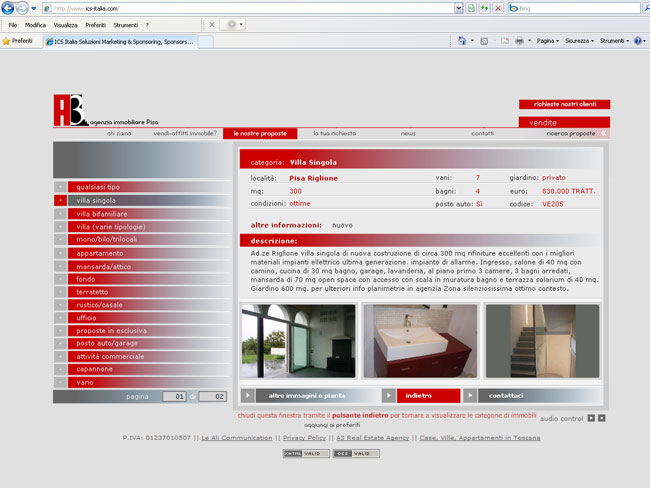Open the Strumenti command bar dropdown

614,41
